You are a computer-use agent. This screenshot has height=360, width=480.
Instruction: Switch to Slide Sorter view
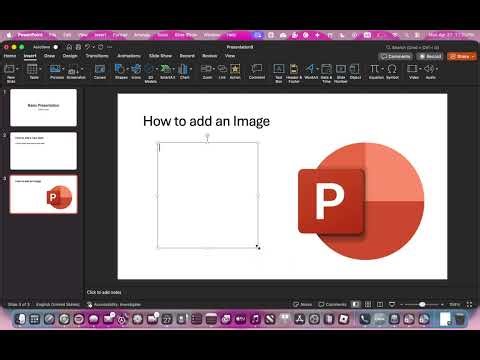coord(368,304)
